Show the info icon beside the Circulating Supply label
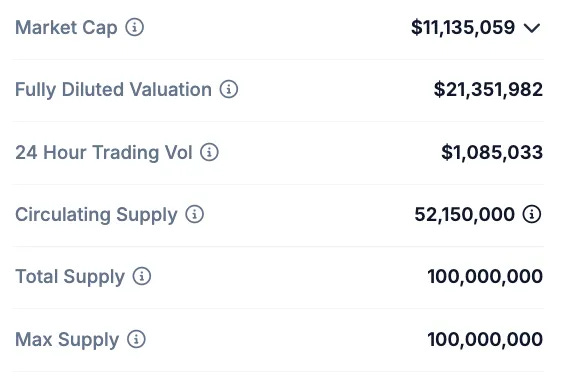The image size is (568, 388). pyautogui.click(x=195, y=214)
